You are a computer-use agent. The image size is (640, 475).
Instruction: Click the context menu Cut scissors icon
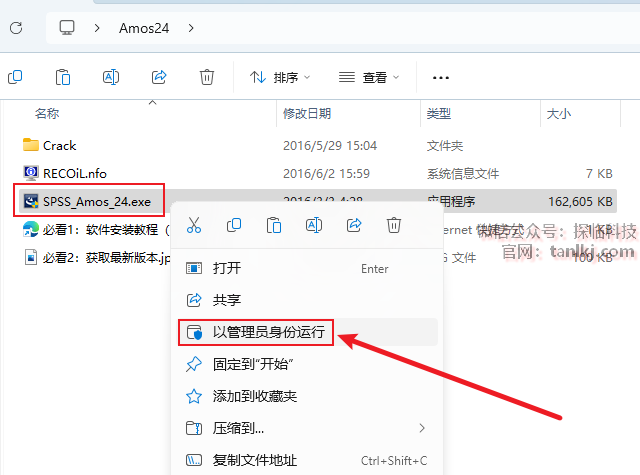coord(193,225)
